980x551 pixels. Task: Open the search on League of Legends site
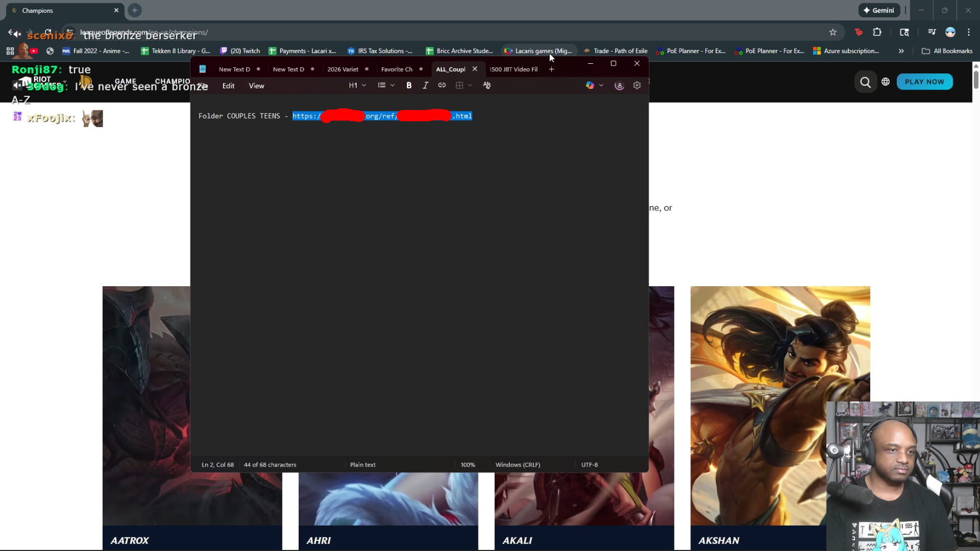pyautogui.click(x=866, y=82)
